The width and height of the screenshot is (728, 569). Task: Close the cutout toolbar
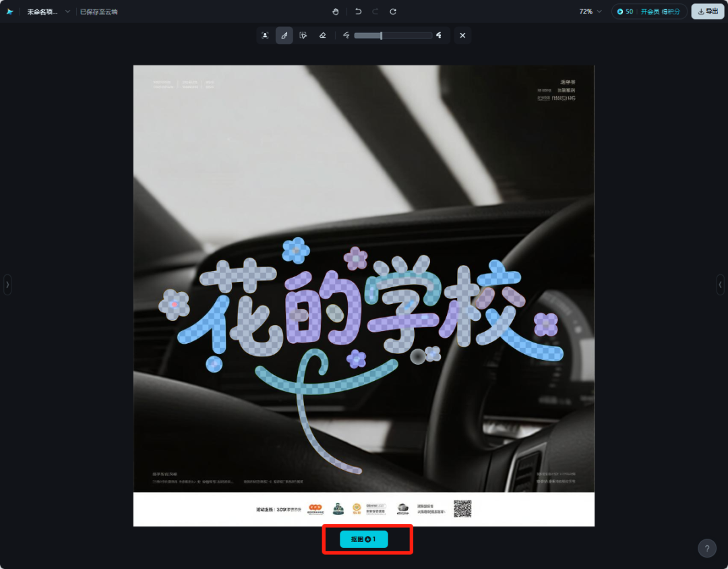pos(462,36)
